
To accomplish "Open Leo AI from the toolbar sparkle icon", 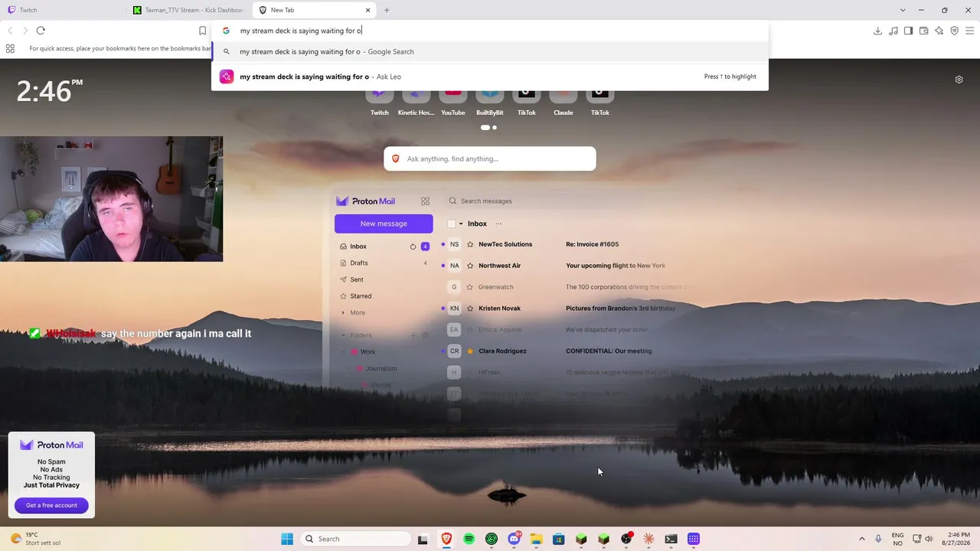I will (x=939, y=31).
